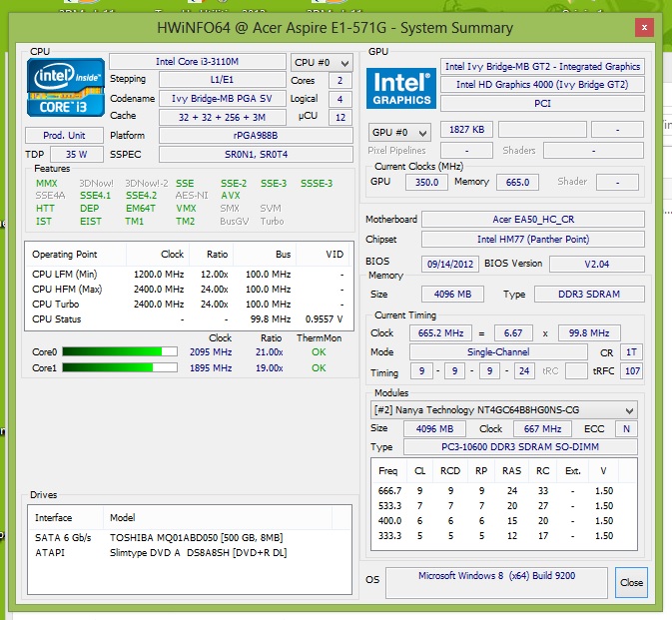Click the GPU memory clock value 665.0
Image resolution: width=672 pixels, height=620 pixels.
tap(517, 182)
